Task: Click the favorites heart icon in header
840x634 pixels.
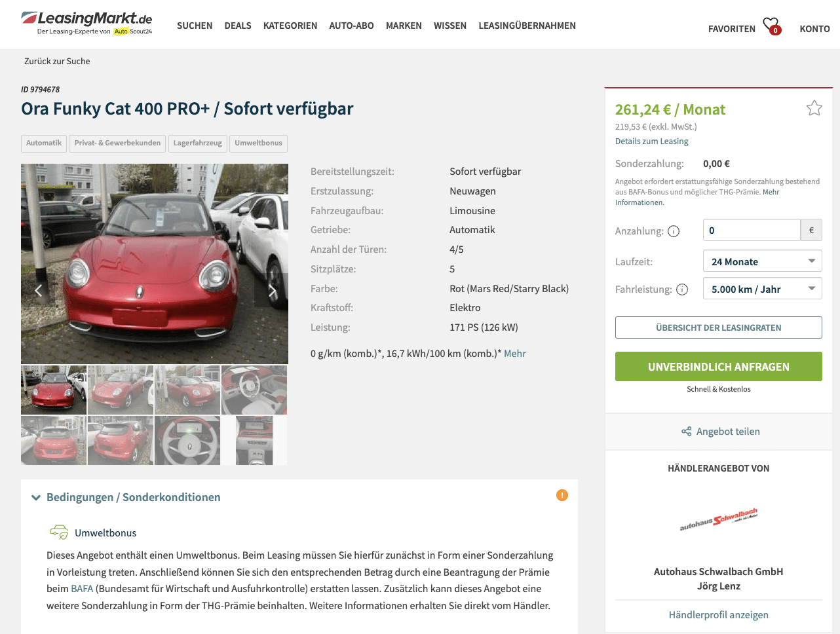Action: click(772, 26)
